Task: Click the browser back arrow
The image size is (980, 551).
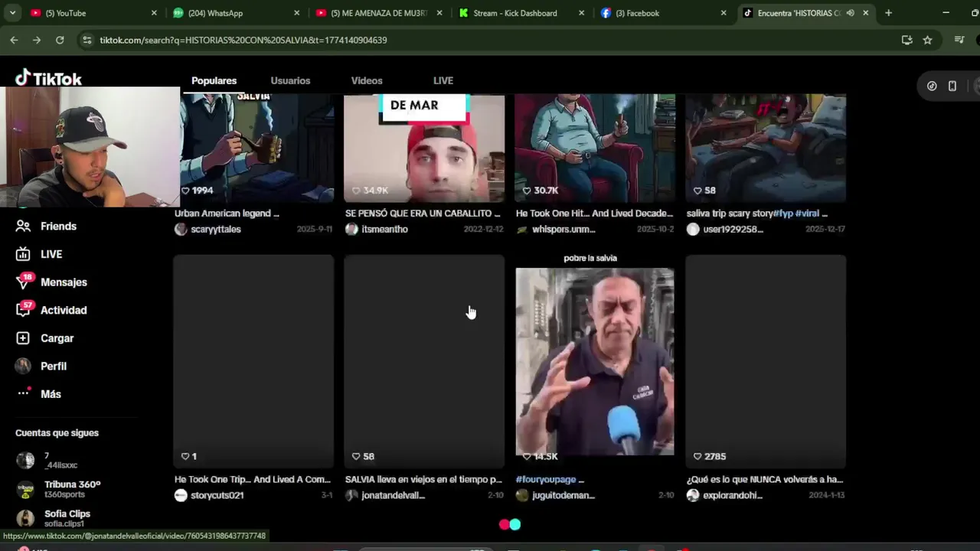Action: click(x=14, y=40)
